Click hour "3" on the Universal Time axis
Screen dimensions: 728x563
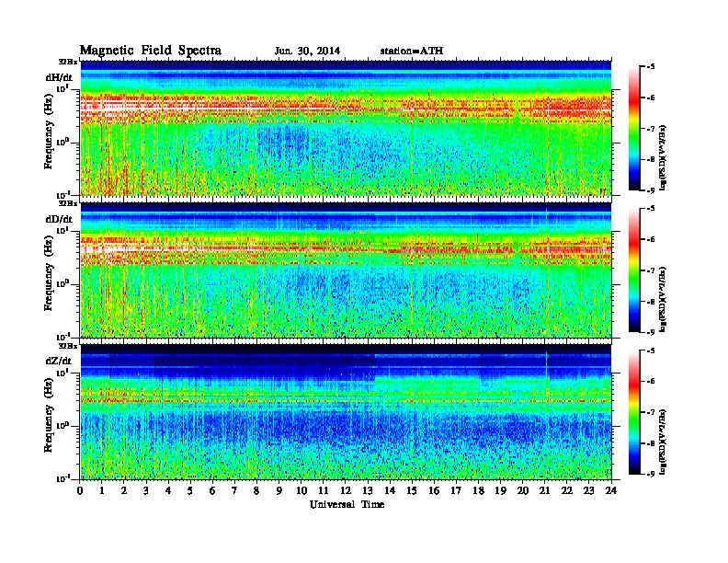pos(146,491)
